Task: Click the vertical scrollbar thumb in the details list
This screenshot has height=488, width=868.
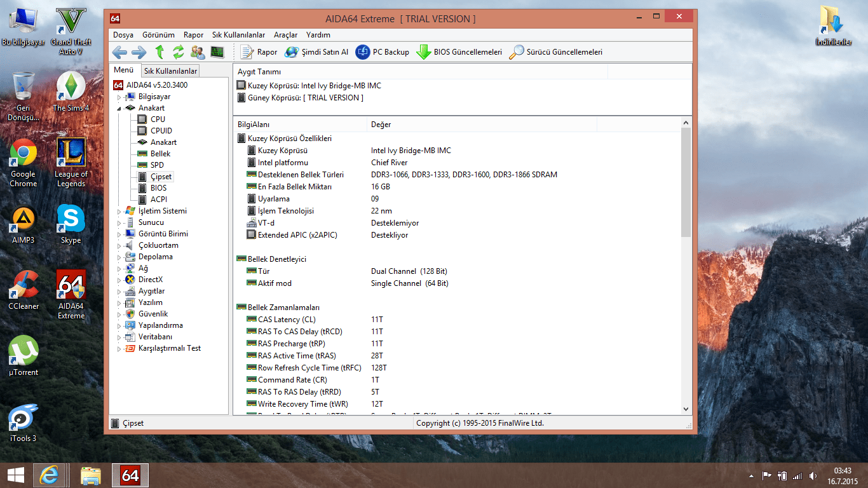Action: pos(686,182)
